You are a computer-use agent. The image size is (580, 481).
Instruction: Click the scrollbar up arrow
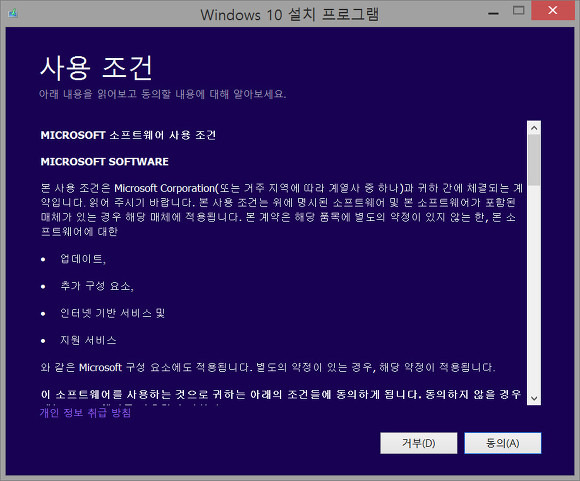pos(534,128)
